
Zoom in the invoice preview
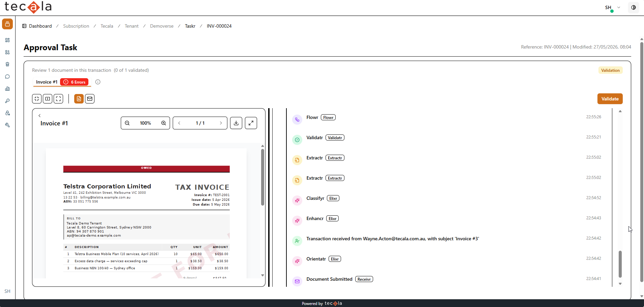[164, 123]
